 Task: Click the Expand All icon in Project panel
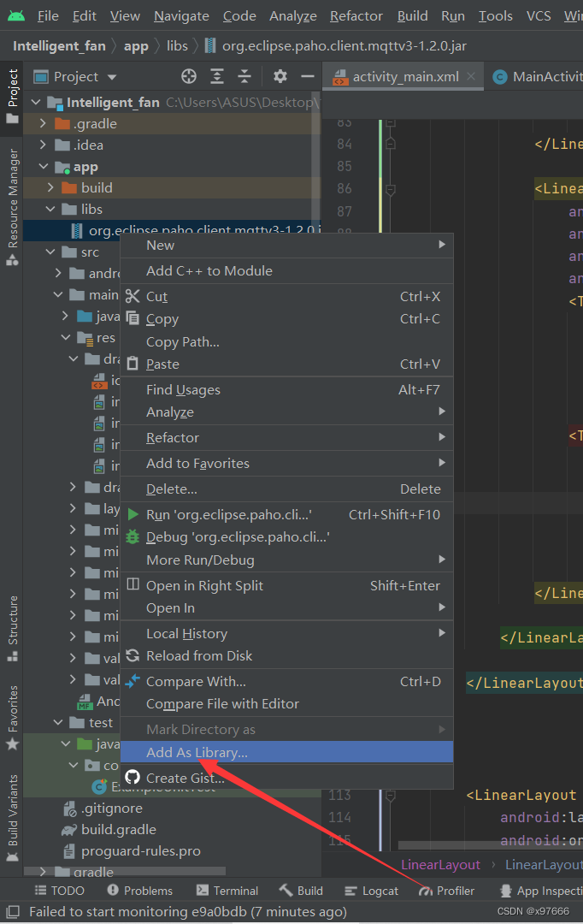tap(217, 77)
